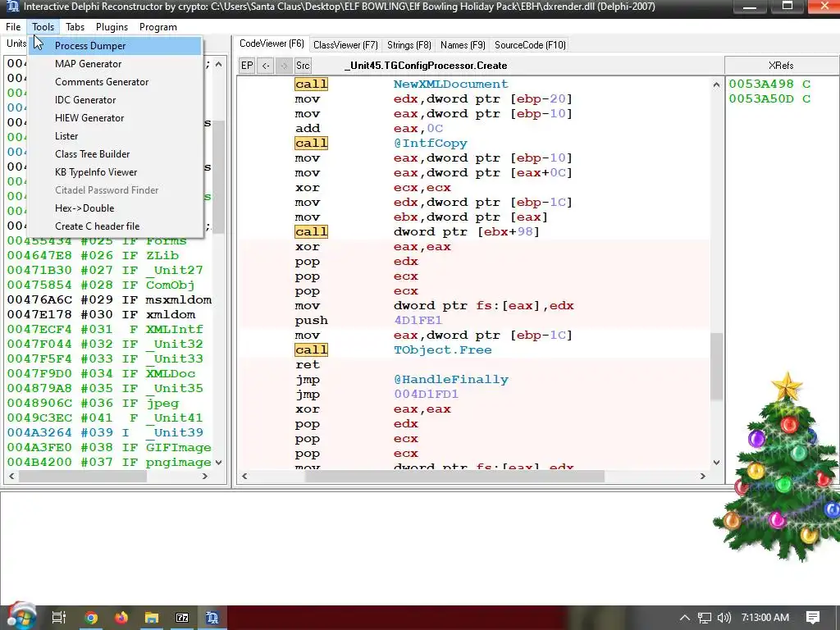
Task: Click the @HandleFinally jump target
Action: 451,379
